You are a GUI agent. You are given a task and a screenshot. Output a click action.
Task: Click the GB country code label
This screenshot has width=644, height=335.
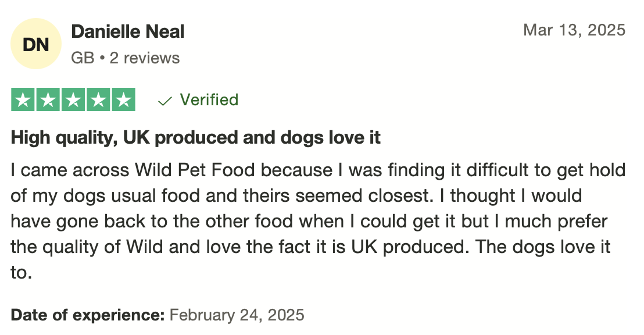coord(83,58)
